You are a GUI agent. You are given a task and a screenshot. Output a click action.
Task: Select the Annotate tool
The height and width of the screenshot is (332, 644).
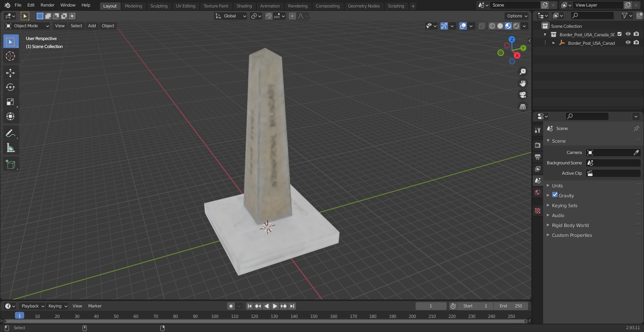pos(10,133)
